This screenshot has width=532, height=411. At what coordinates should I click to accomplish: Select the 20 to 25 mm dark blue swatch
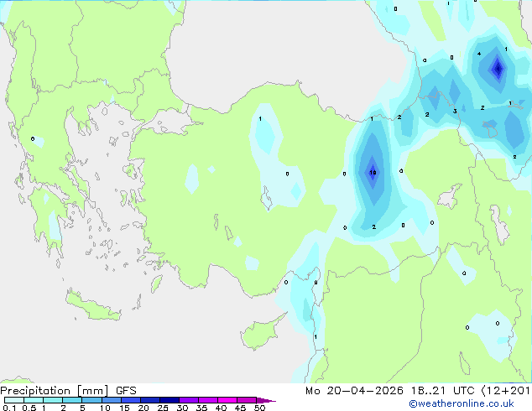click(x=150, y=400)
